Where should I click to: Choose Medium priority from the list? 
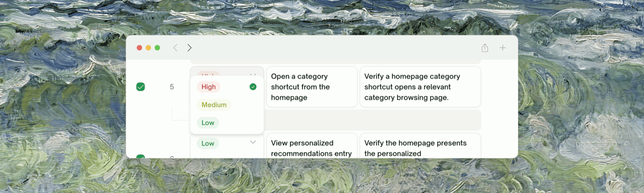pos(214,105)
